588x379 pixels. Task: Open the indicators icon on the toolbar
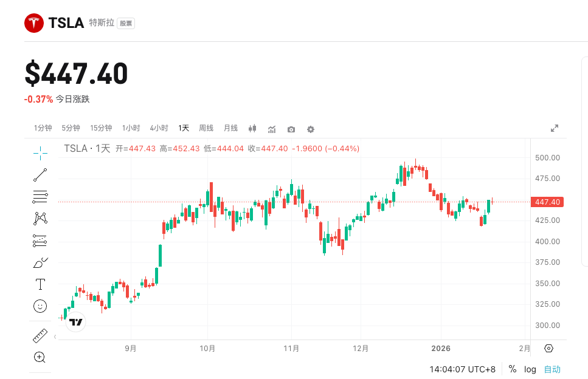click(x=271, y=129)
